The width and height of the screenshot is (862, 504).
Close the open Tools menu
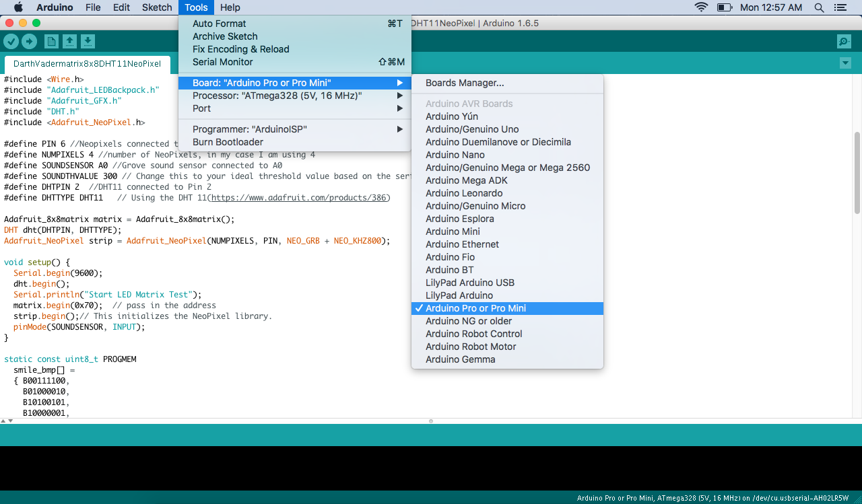tap(196, 7)
